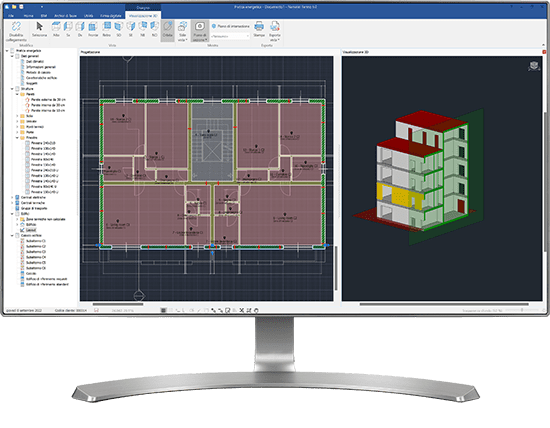Click the view cube in 3D viewport
The height and width of the screenshot is (428, 550).
point(534,66)
